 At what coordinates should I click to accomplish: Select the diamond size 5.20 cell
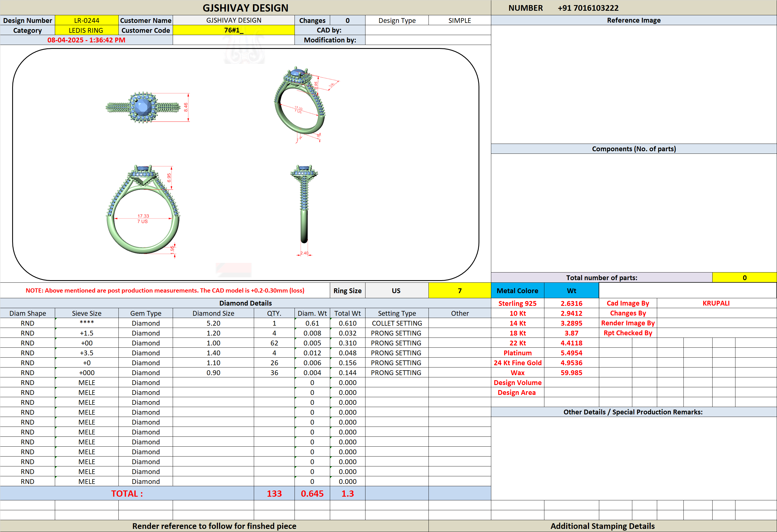tap(213, 323)
